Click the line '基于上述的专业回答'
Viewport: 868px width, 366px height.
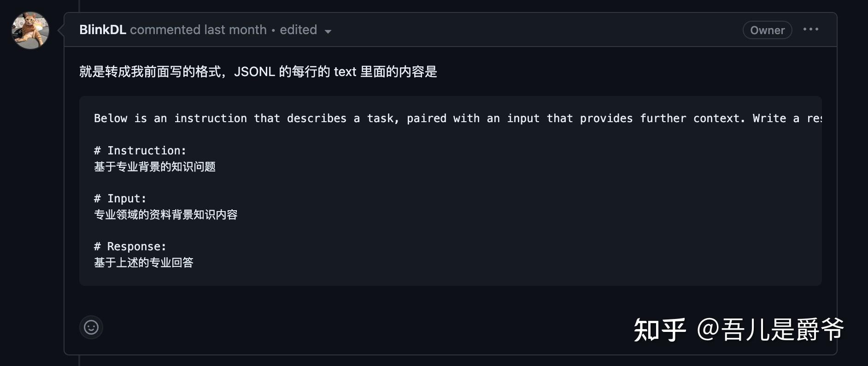click(144, 263)
